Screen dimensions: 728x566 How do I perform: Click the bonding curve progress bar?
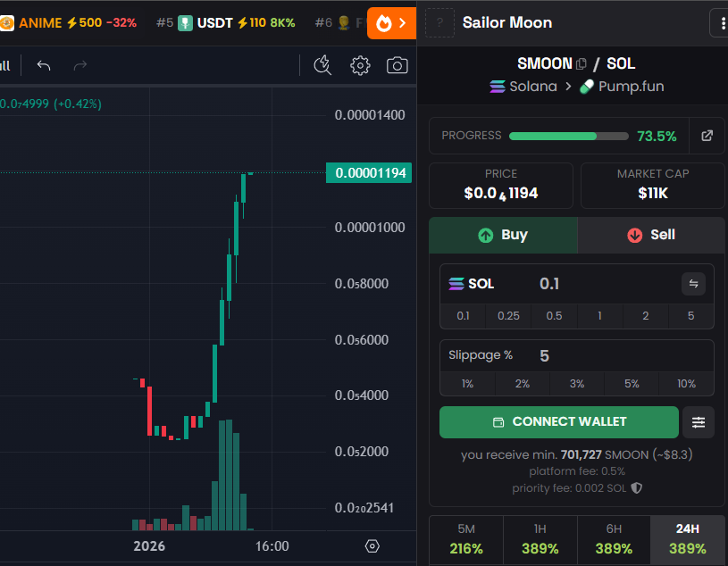tap(567, 136)
